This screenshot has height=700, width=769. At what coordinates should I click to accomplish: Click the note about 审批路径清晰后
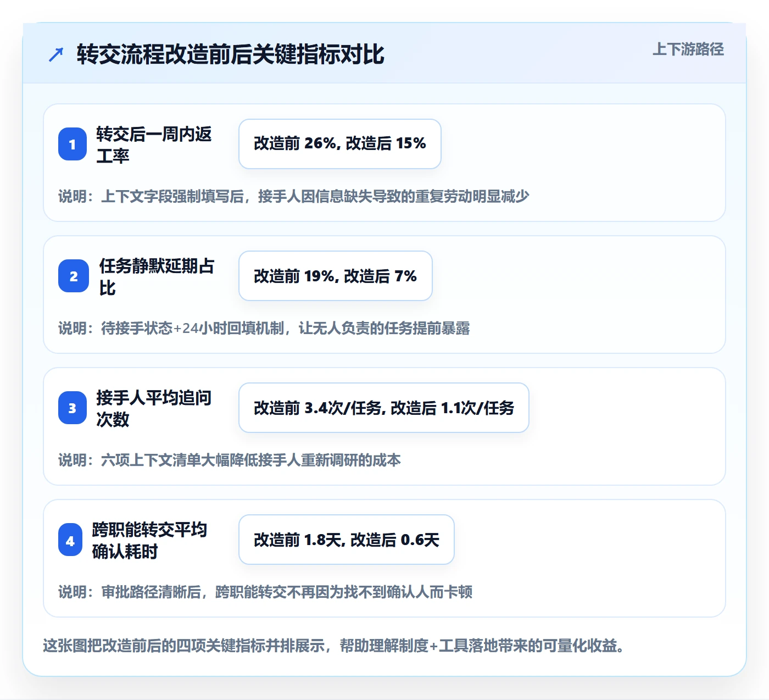(265, 592)
